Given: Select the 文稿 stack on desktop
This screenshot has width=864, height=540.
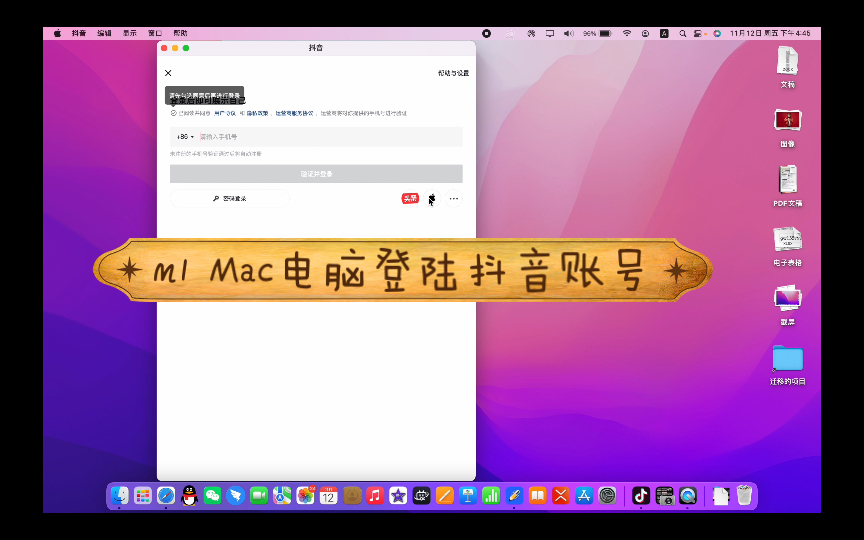Looking at the screenshot, I should click(787, 67).
